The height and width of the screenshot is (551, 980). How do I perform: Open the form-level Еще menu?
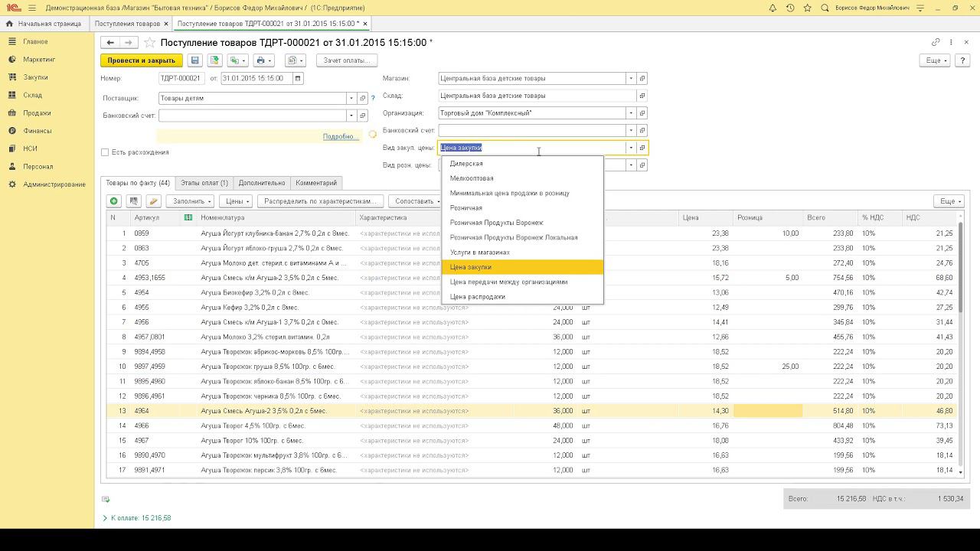(x=935, y=60)
